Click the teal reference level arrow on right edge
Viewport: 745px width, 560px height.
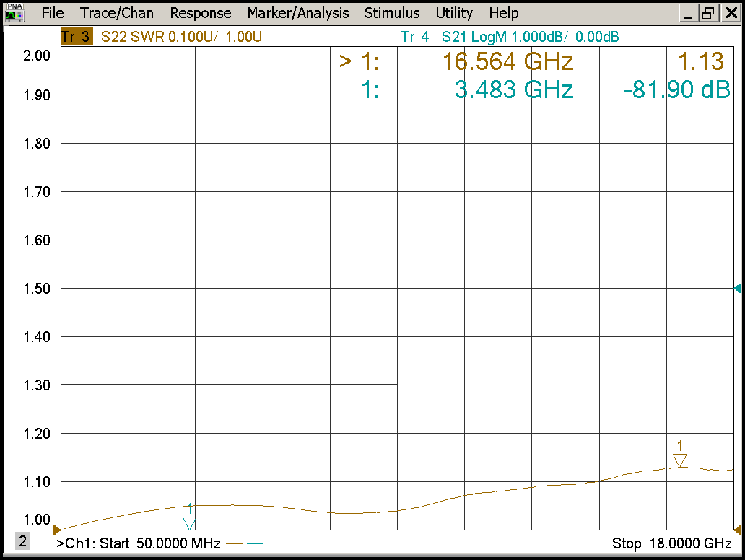pos(738,289)
